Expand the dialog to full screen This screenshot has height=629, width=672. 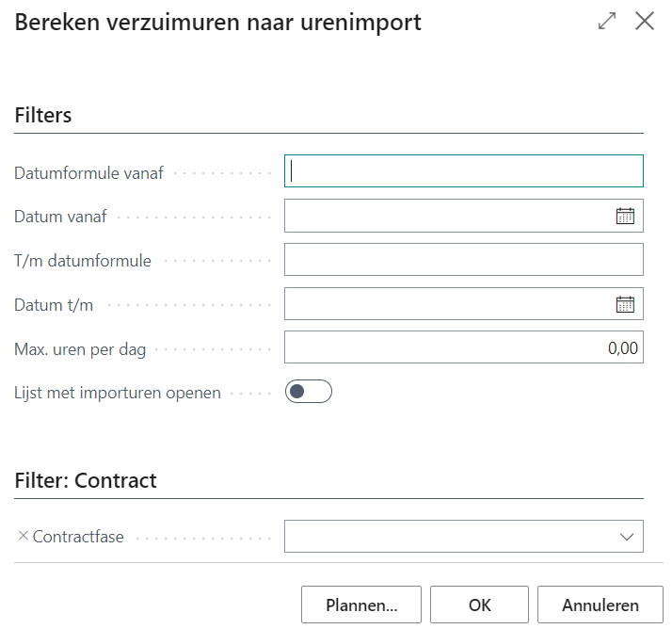[607, 22]
